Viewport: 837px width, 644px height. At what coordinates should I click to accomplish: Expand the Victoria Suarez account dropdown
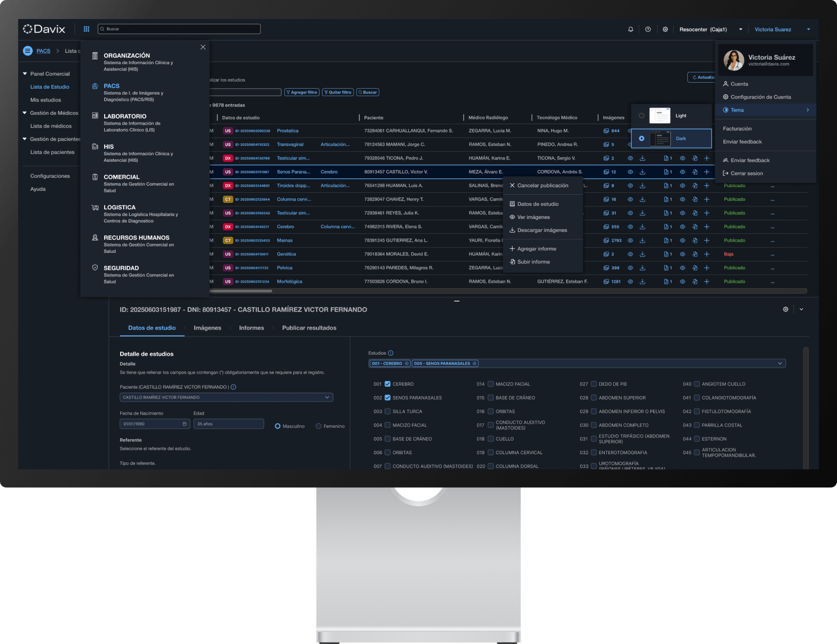[x=808, y=29]
